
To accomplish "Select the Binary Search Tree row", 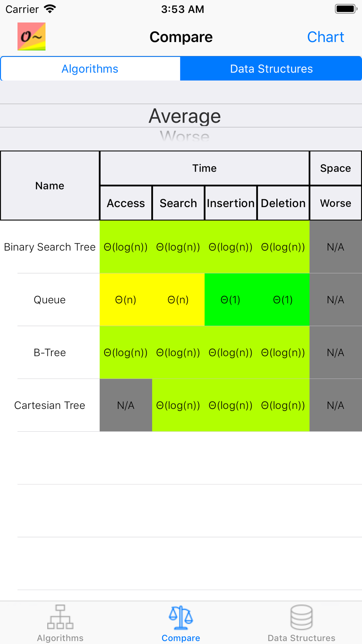I will (x=181, y=247).
